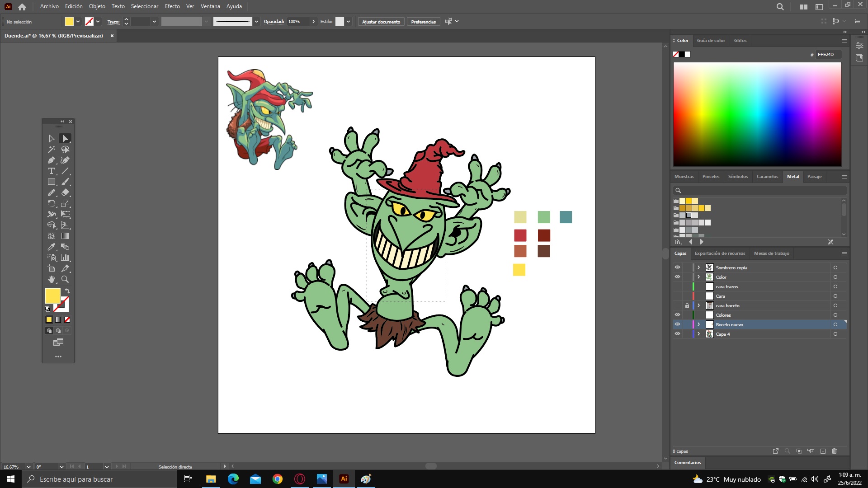Select the Perspective Grid tool

click(65, 225)
